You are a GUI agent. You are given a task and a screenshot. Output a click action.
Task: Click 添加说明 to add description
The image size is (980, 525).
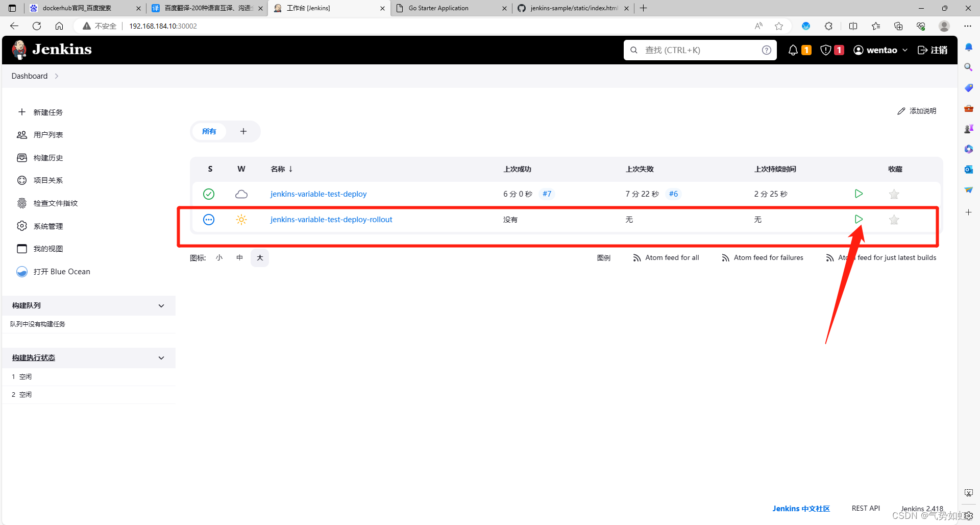917,111
